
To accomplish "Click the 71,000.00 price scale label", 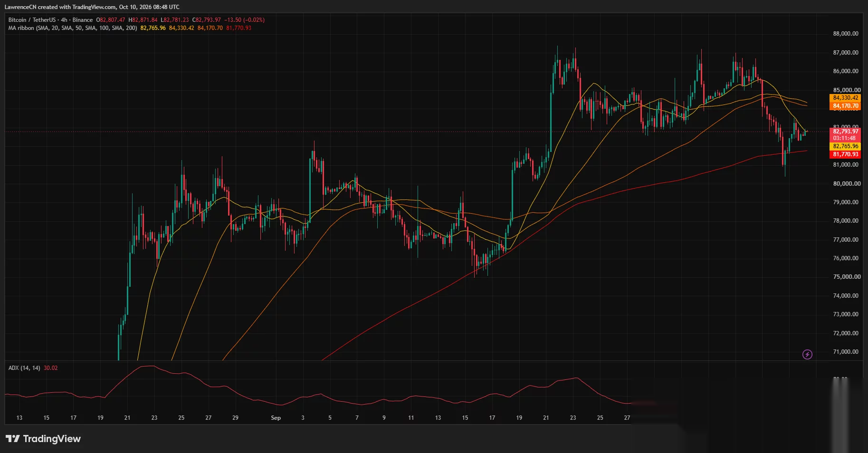I will [x=846, y=352].
